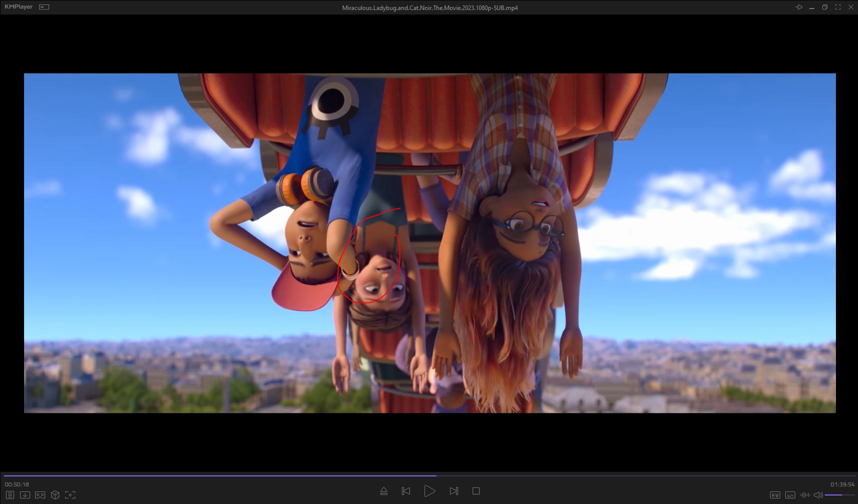Toggle subtitles display on or off
Image resolution: width=858 pixels, height=504 pixels.
(x=790, y=495)
